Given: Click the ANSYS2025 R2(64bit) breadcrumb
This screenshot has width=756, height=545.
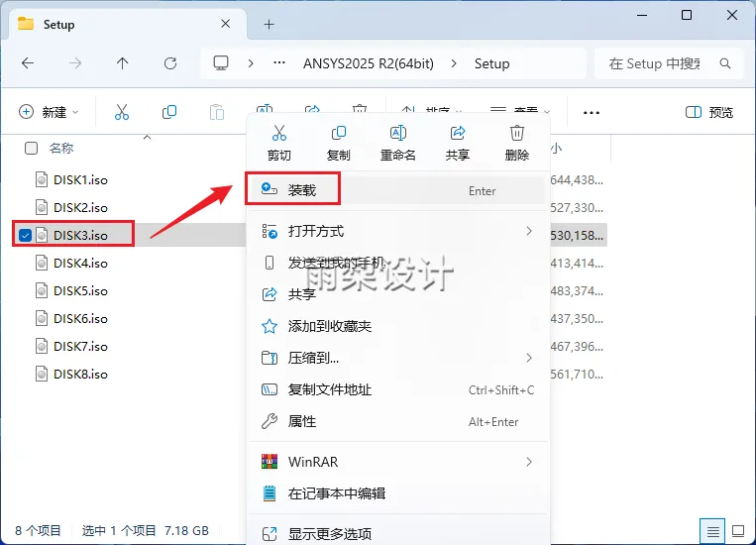Looking at the screenshot, I should 369,63.
